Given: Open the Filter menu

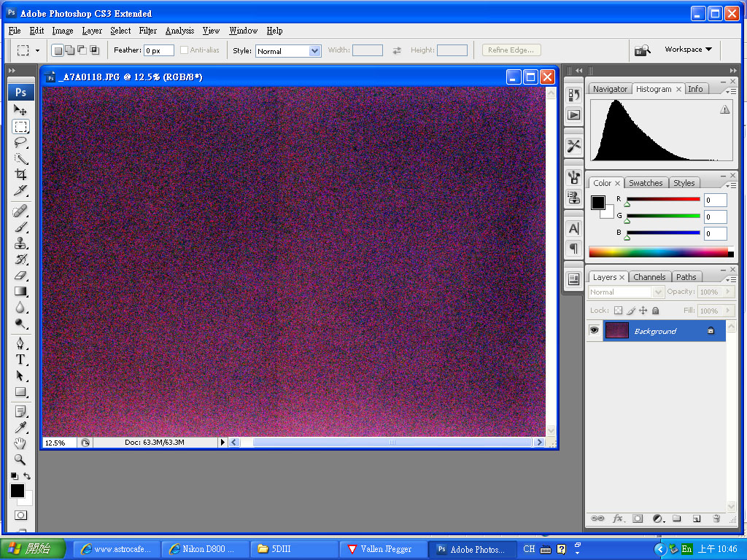Looking at the screenshot, I should [x=148, y=31].
